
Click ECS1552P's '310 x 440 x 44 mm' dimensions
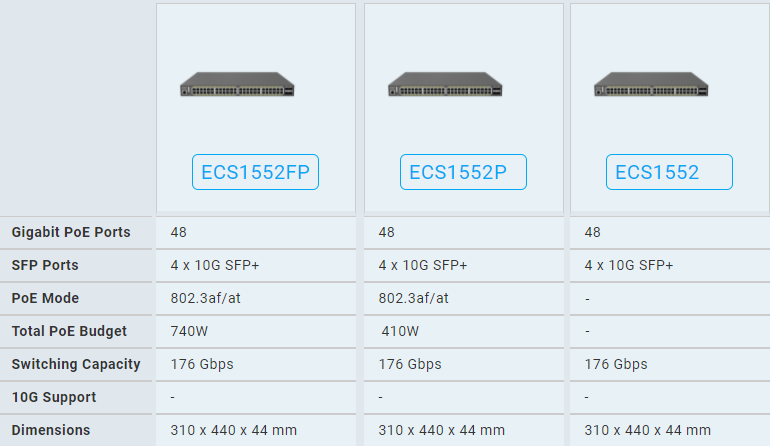(441, 430)
